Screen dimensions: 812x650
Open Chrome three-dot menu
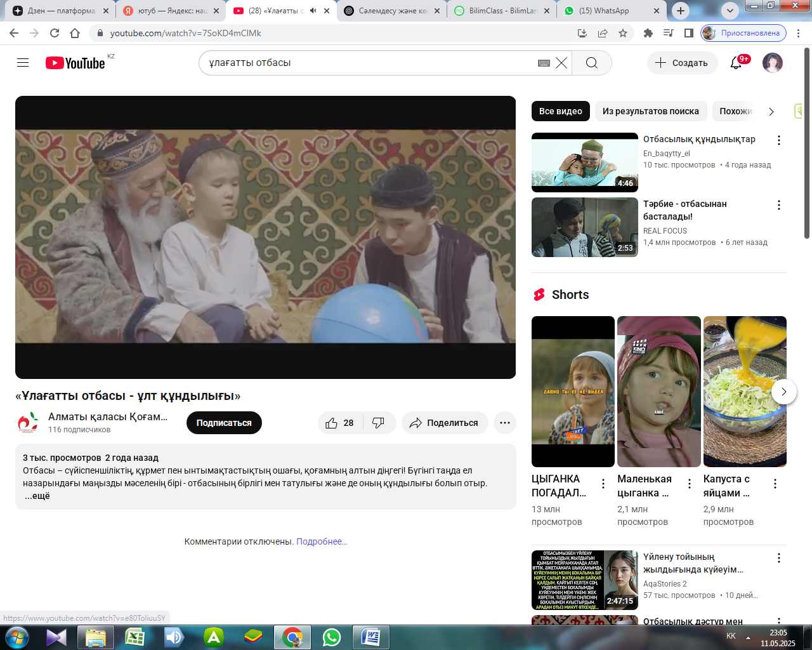click(x=799, y=33)
